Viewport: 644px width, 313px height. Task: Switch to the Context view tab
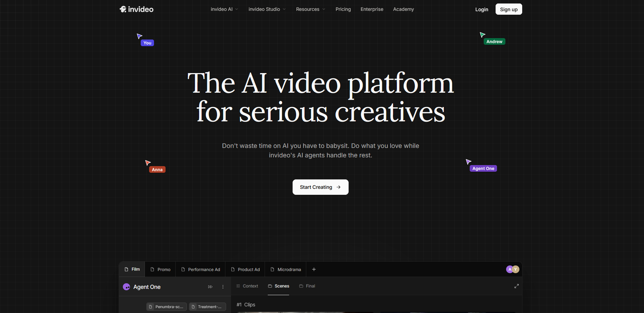247,286
